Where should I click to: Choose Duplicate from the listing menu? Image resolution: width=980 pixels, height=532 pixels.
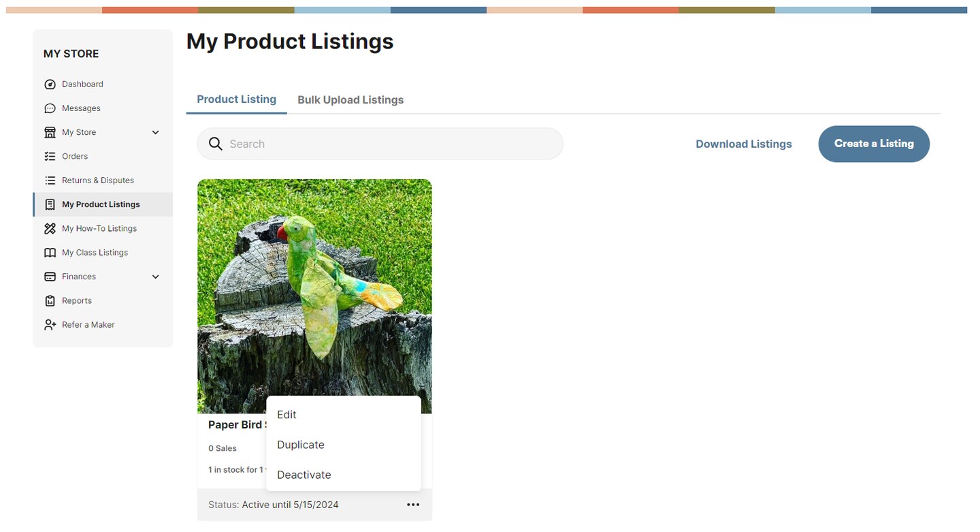coord(300,445)
